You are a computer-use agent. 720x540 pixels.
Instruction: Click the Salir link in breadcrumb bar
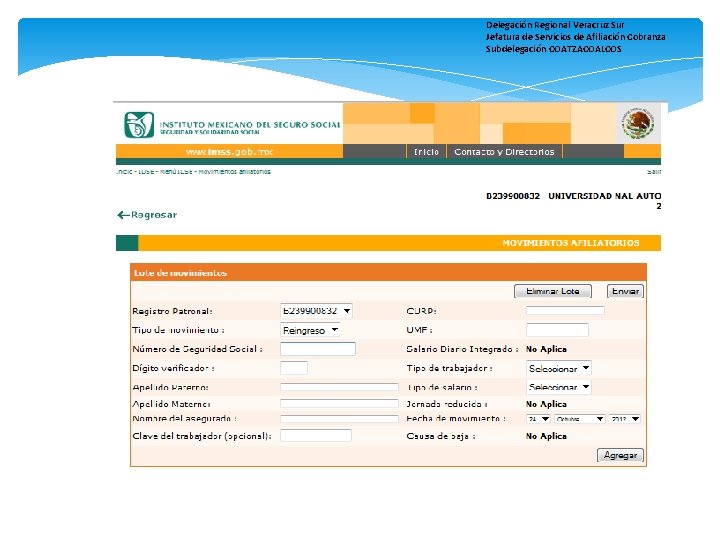click(654, 172)
